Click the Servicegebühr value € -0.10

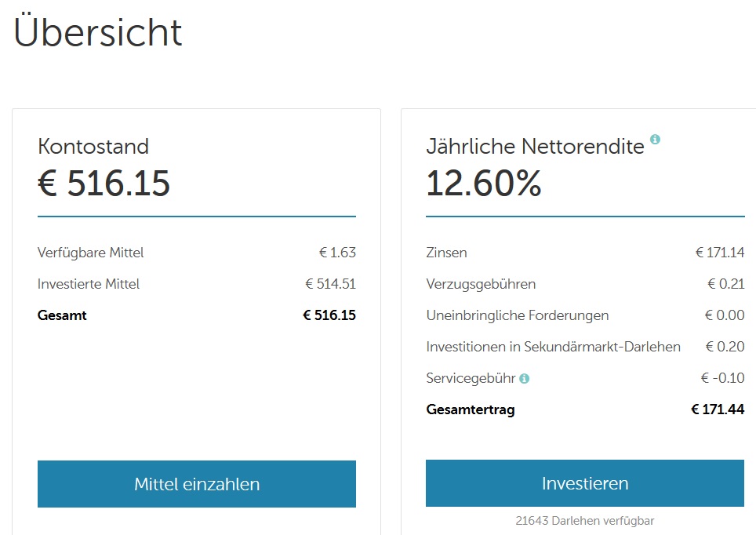722,378
